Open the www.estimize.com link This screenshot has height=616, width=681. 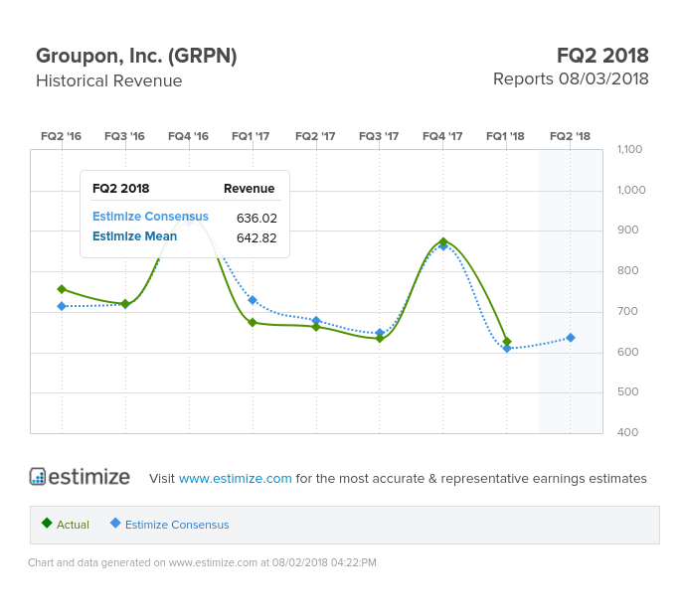click(x=235, y=478)
